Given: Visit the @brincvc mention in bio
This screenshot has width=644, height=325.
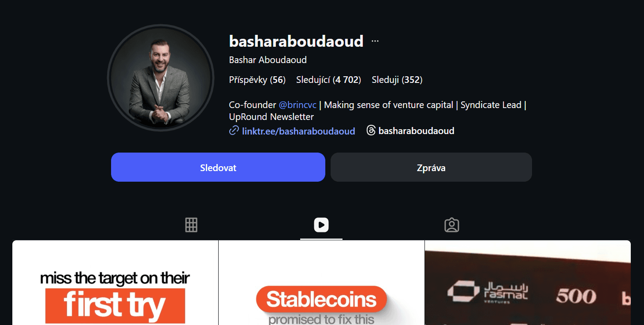Looking at the screenshot, I should pos(298,105).
